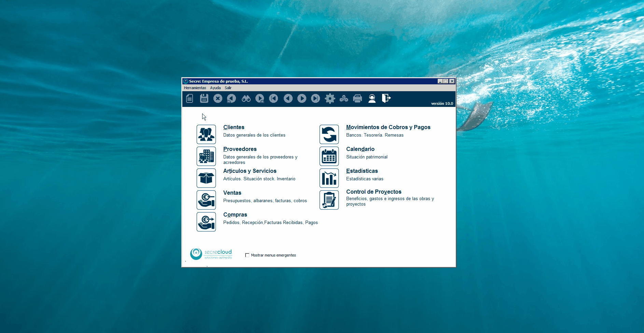Click the secrecloud logo

point(211,254)
